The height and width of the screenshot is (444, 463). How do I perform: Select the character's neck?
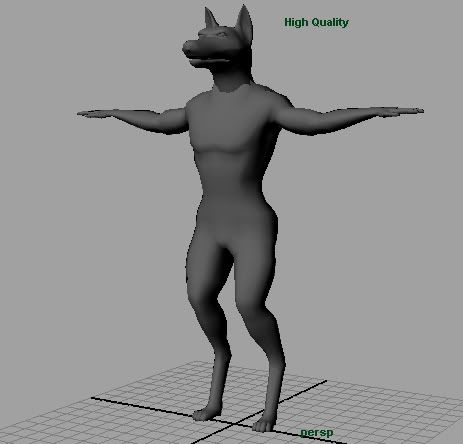(233, 78)
